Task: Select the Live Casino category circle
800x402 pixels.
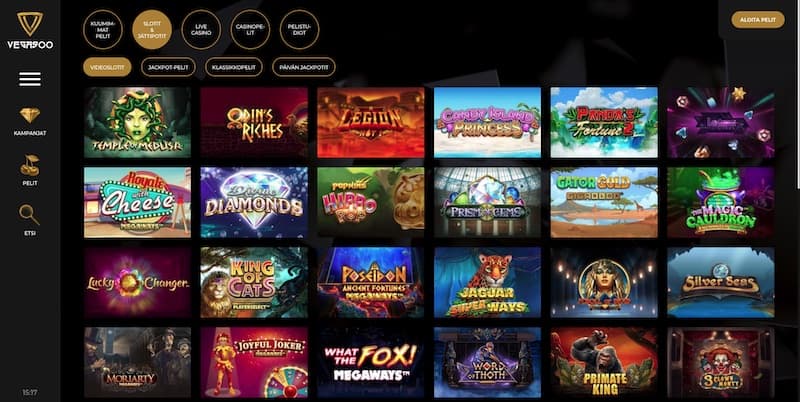Action: [x=201, y=30]
